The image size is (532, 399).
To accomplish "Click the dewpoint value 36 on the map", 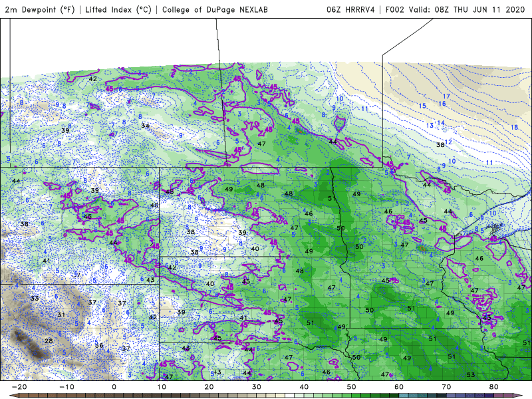I will 99,346.
